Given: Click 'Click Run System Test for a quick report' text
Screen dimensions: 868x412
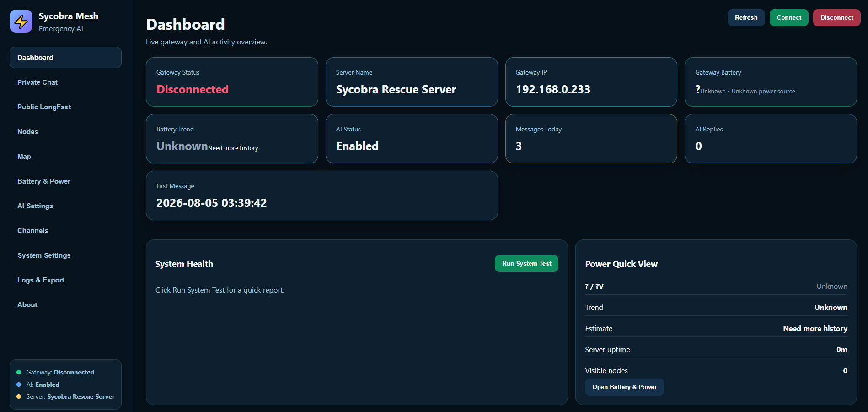Looking at the screenshot, I should click(x=220, y=290).
